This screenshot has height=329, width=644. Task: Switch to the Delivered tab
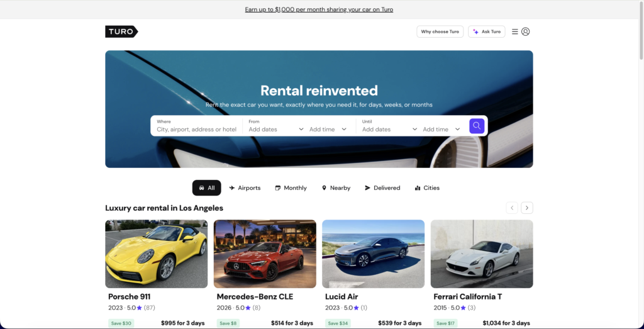pyautogui.click(x=382, y=187)
